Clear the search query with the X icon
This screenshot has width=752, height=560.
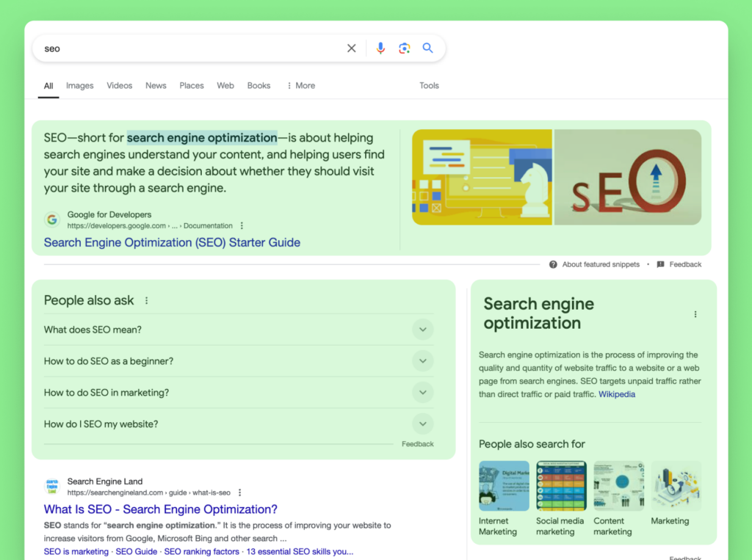click(351, 48)
